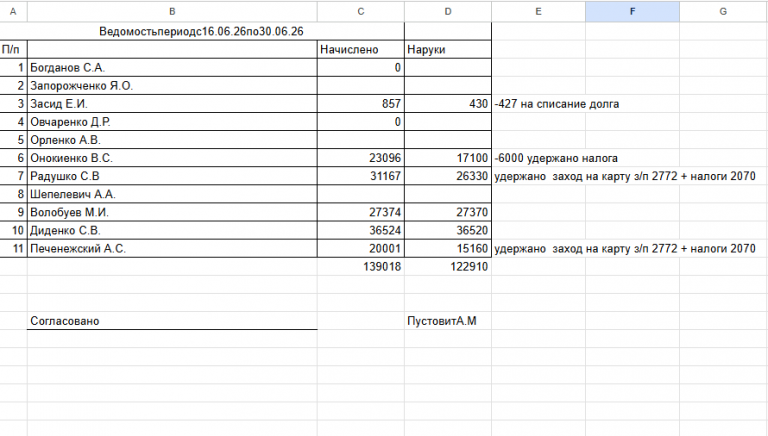Click net value 27370
This screenshot has height=436, width=768.
[x=448, y=213]
